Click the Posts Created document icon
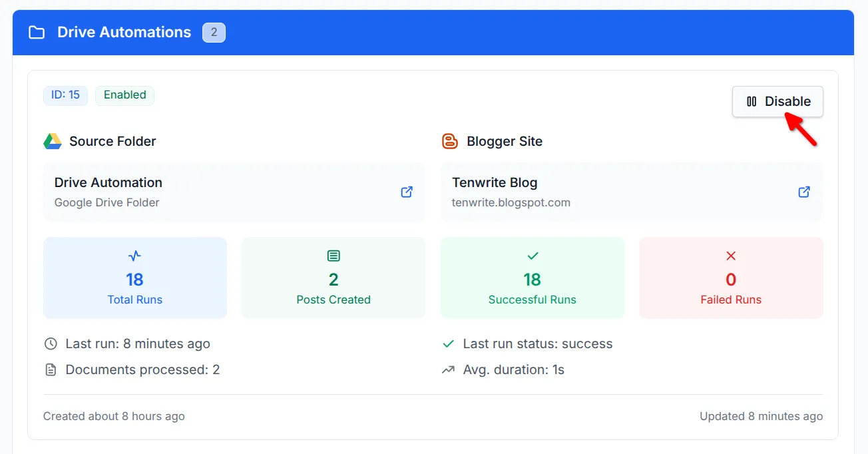Image resolution: width=868 pixels, height=454 pixels. pyautogui.click(x=333, y=256)
